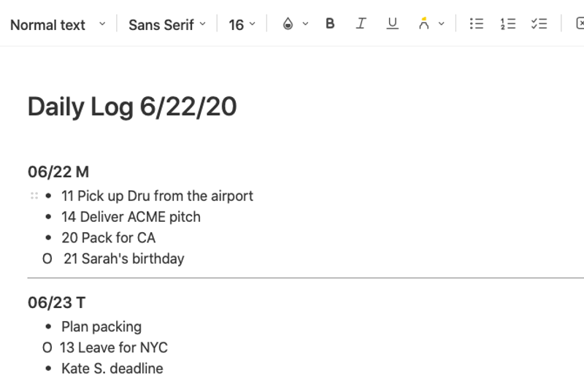Click the drag handle beside the first bullet
This screenshot has height=392, width=584.
34,196
